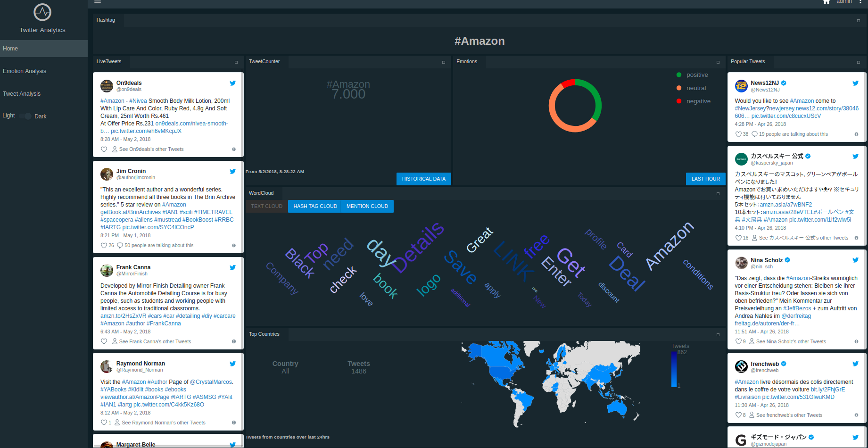Click "See On9deals's other Tweets"
The width and height of the screenshot is (868, 448).
coord(151,149)
